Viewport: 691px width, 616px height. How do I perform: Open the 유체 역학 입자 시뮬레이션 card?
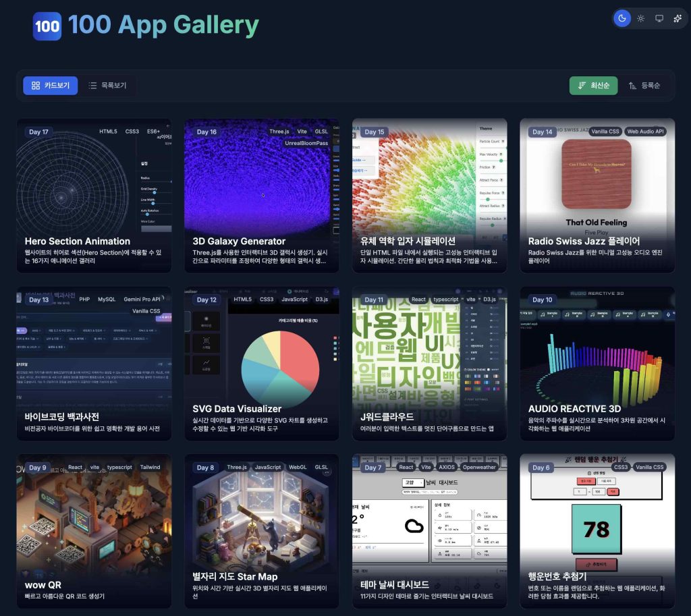pos(429,196)
